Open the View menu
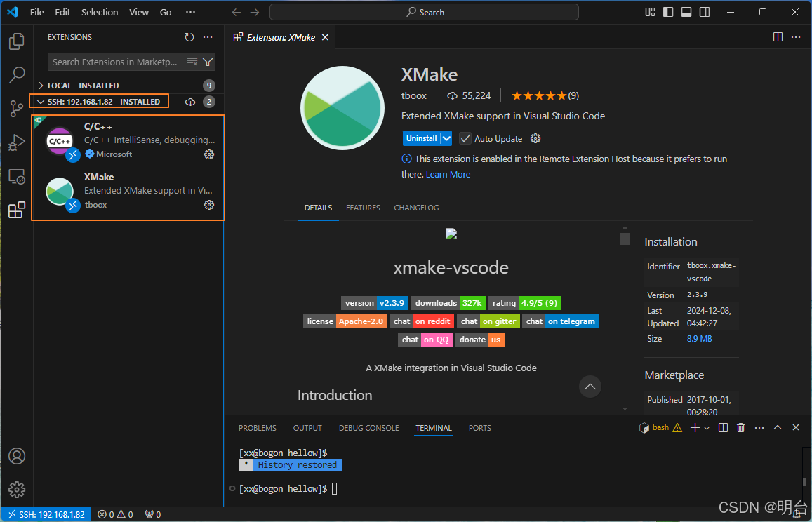Image resolution: width=812 pixels, height=522 pixels. point(139,13)
